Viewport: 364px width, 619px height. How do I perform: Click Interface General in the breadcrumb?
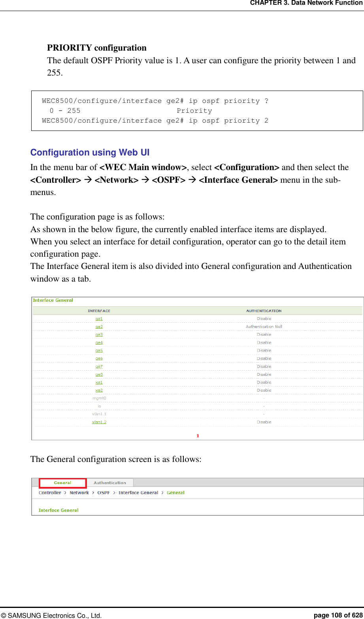pos(138,493)
